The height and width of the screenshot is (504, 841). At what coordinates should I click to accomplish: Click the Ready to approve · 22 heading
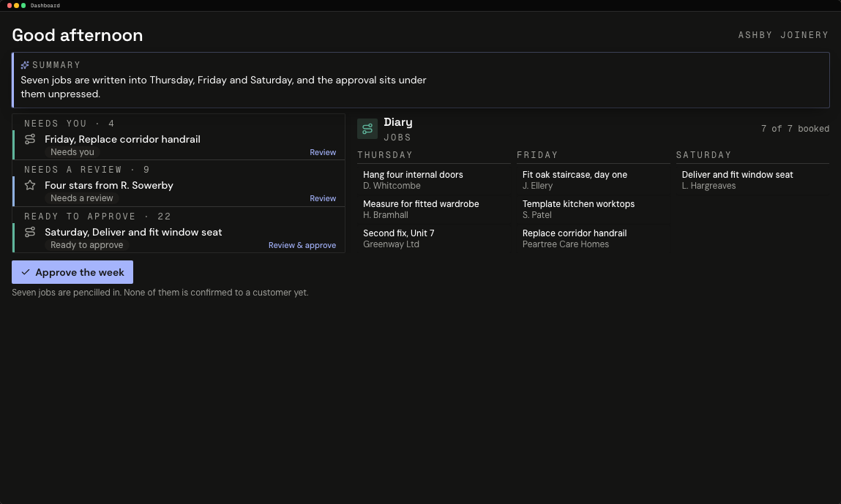[97, 216]
